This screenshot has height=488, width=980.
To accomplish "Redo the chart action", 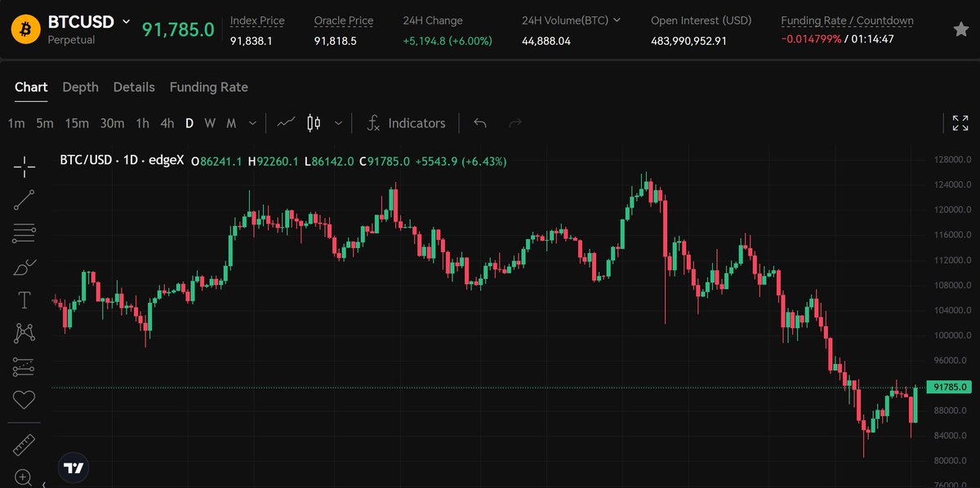I will pos(515,123).
